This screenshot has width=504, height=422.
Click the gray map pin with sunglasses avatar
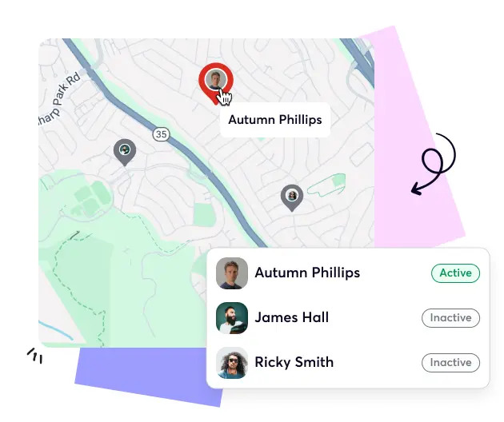292,197
